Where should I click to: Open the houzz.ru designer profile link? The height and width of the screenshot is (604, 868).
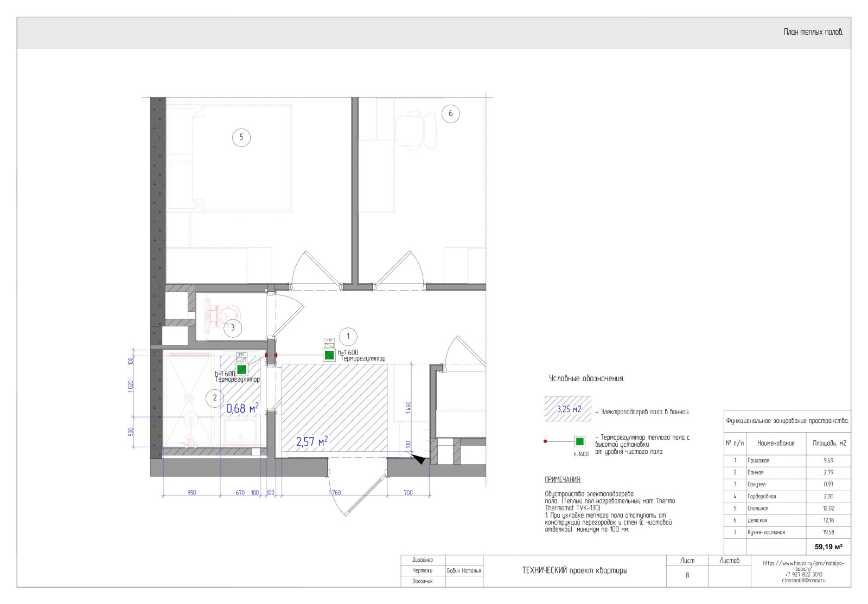(803, 566)
